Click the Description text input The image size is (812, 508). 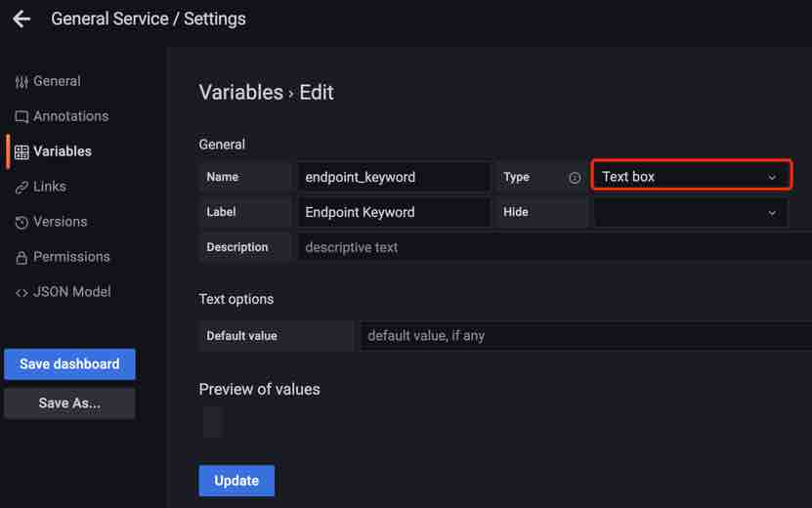click(x=553, y=247)
